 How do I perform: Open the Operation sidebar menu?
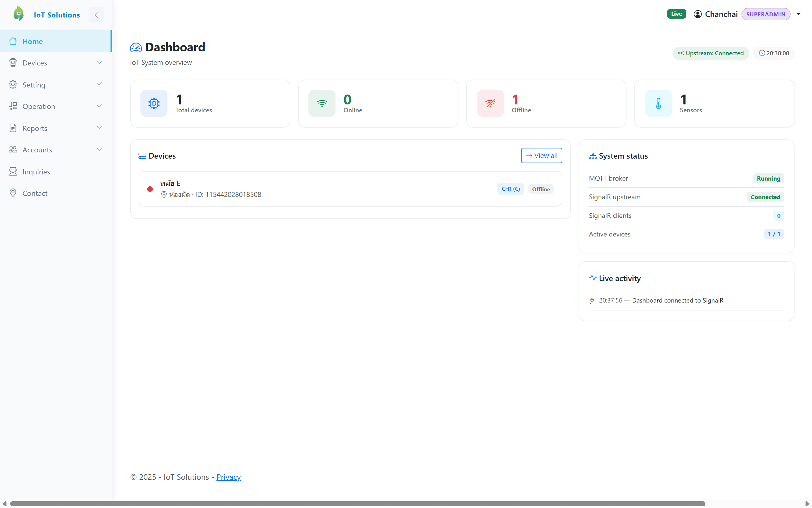[x=56, y=106]
